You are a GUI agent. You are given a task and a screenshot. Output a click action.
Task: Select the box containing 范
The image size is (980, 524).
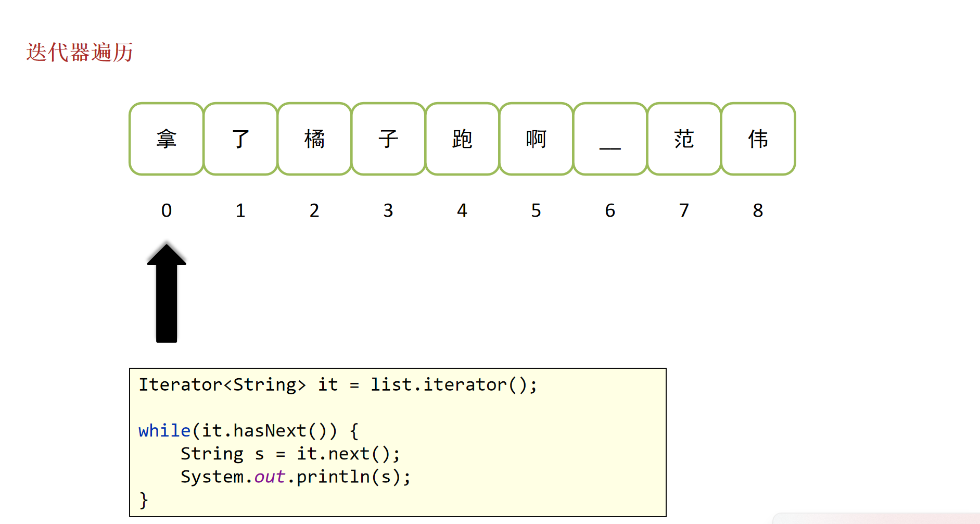pyautogui.click(x=684, y=139)
